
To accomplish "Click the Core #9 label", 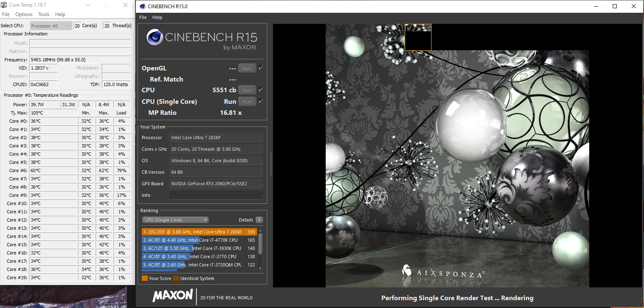I will point(18,195).
